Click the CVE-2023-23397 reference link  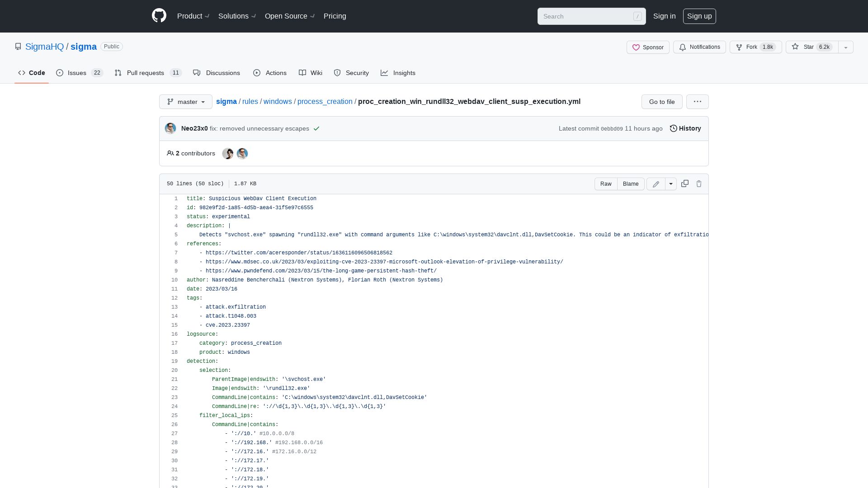click(385, 262)
